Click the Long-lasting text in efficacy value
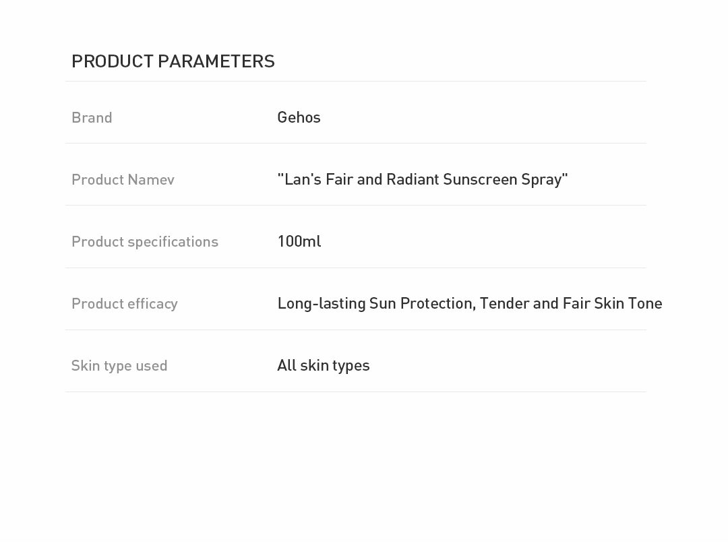The width and height of the screenshot is (728, 560). (322, 303)
